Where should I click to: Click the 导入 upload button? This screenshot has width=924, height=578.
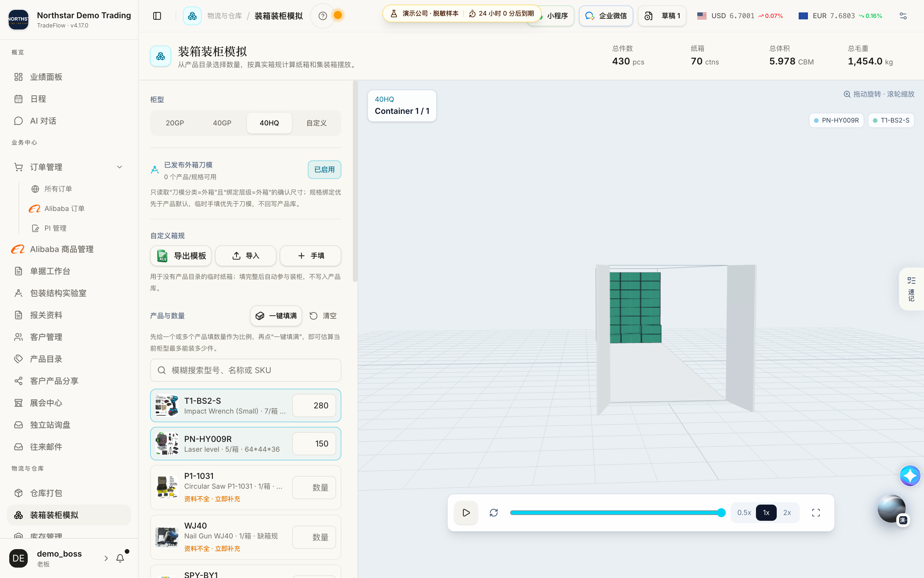pos(245,256)
